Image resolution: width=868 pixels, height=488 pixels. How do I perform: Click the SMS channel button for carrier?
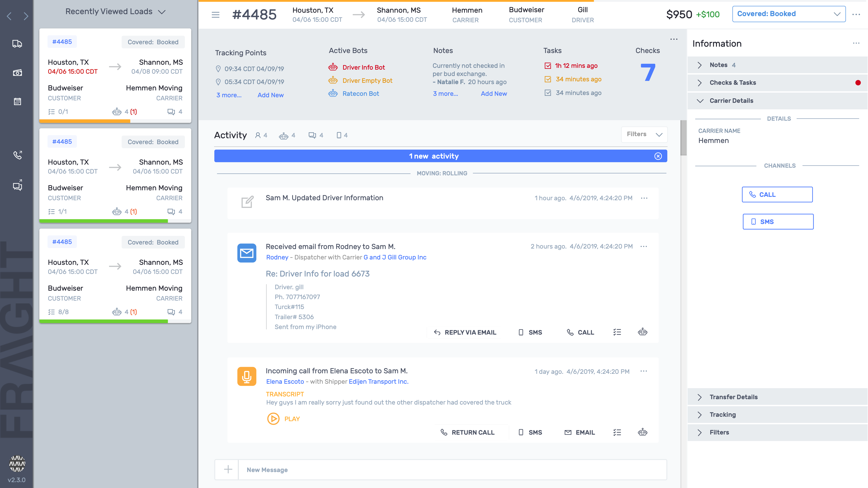(778, 222)
